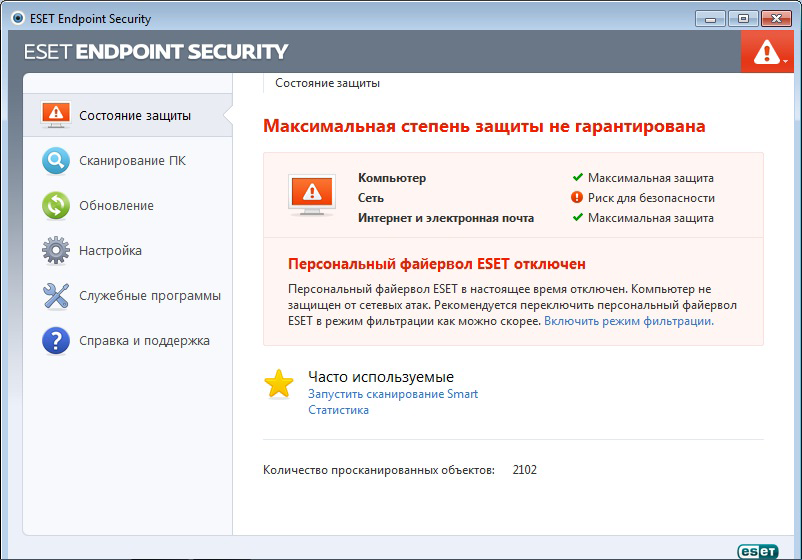Screen dimensions: 802x560
Task: Switch to the Обновление section
Action: click(x=116, y=205)
